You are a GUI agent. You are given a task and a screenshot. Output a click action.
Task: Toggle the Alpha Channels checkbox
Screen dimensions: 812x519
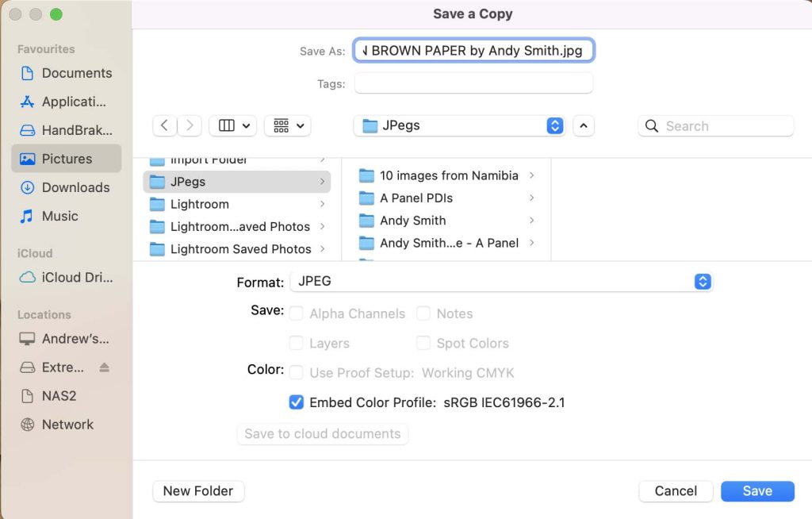(297, 313)
